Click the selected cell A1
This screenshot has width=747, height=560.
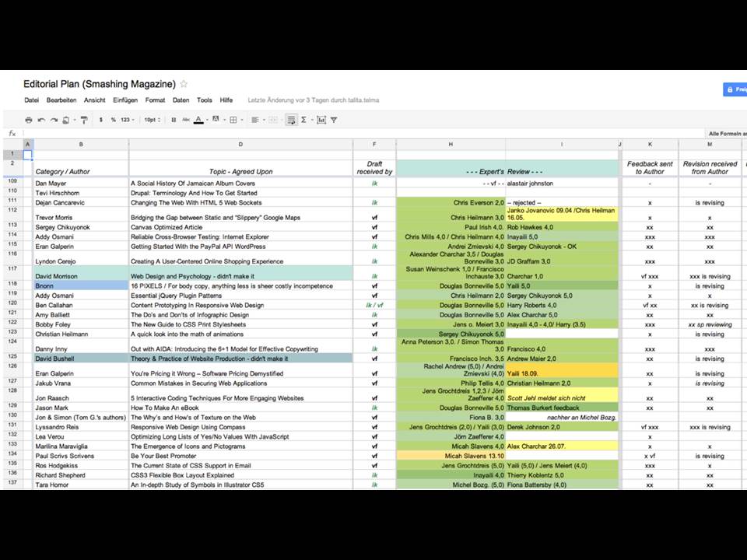coord(28,155)
